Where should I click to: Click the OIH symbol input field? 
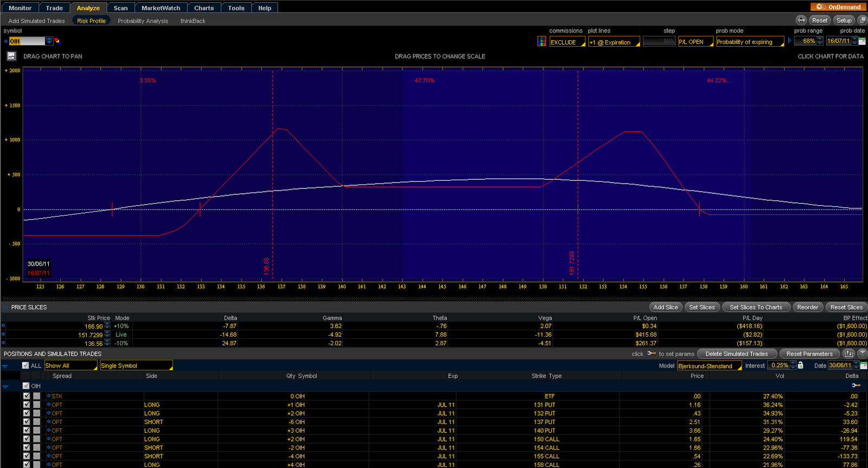(x=27, y=41)
